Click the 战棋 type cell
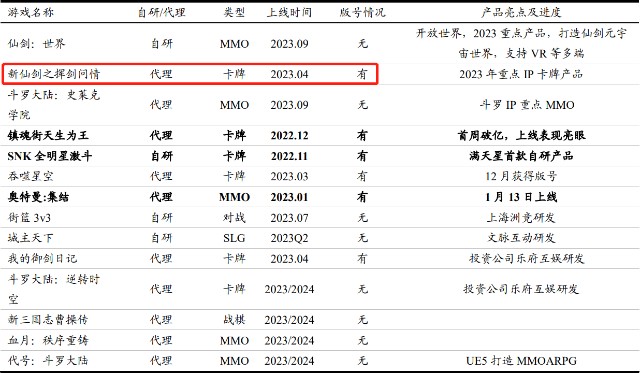The height and width of the screenshot is (373, 640). point(234,320)
